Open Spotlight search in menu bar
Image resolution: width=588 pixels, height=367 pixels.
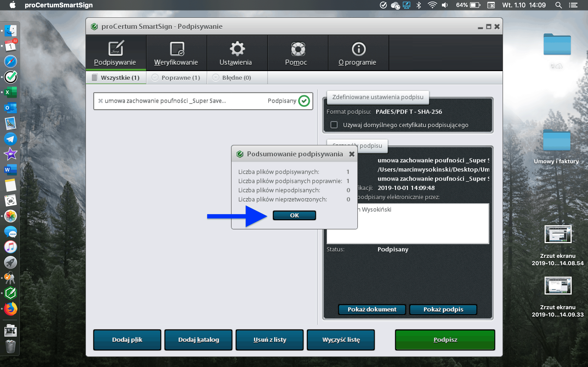coord(558,5)
